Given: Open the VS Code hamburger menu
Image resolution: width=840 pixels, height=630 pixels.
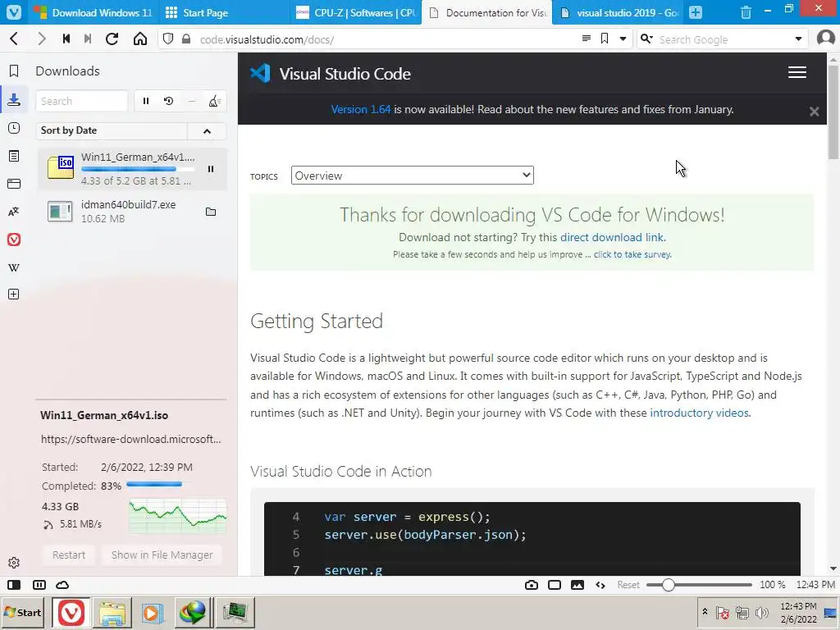Looking at the screenshot, I should tap(797, 72).
